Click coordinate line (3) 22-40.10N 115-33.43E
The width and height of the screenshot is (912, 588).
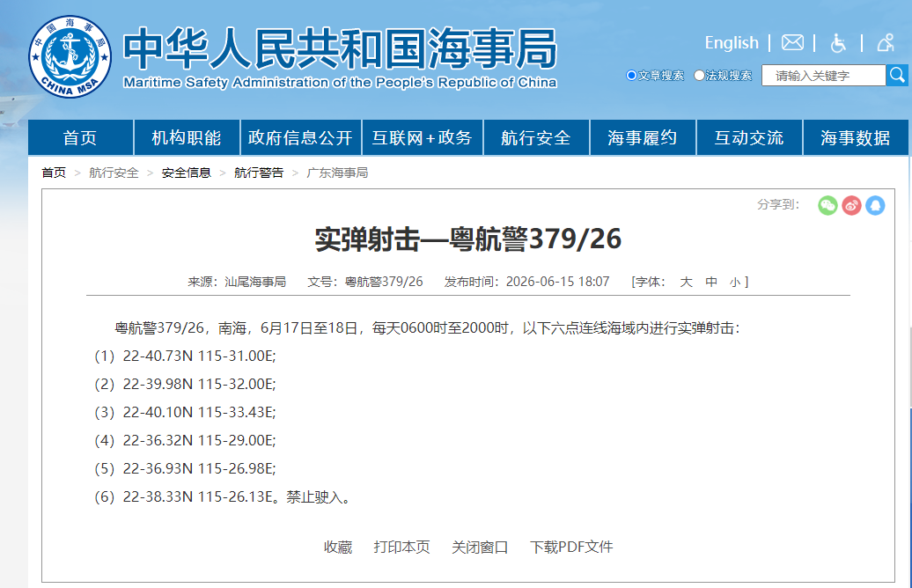pos(185,412)
